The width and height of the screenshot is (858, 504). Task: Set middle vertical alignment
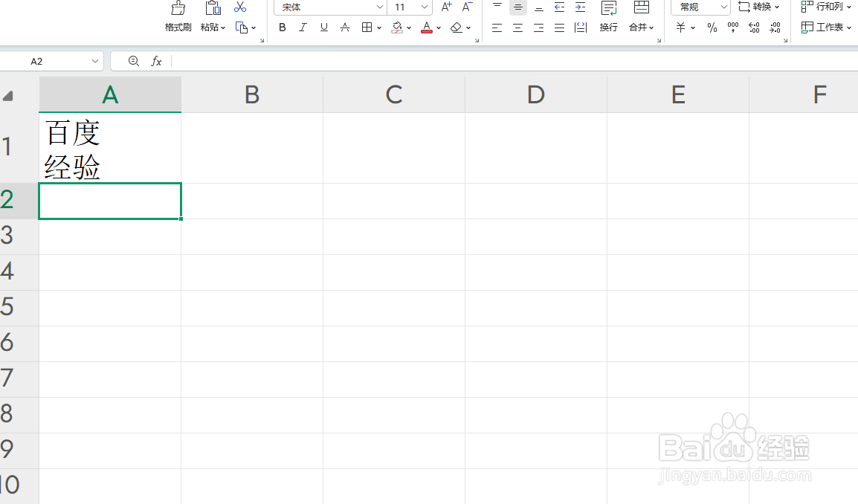point(517,7)
